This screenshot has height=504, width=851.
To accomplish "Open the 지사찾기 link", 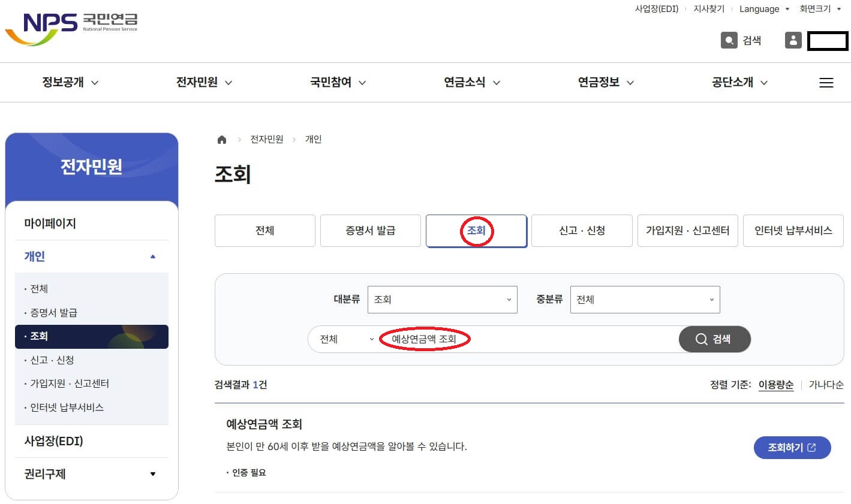I will 708,9.
